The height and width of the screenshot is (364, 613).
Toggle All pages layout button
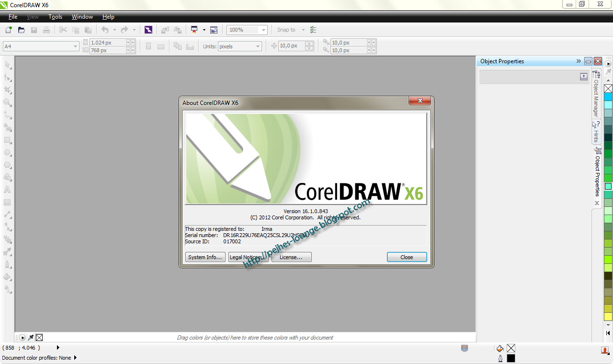(178, 46)
